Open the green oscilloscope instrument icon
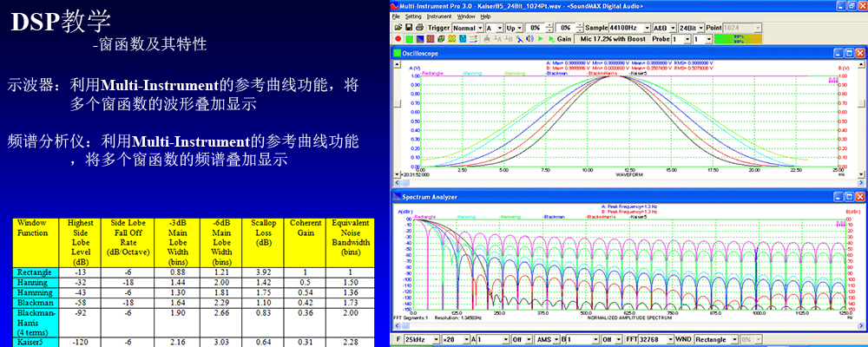Viewport: 868px width, 347px height. [409, 39]
